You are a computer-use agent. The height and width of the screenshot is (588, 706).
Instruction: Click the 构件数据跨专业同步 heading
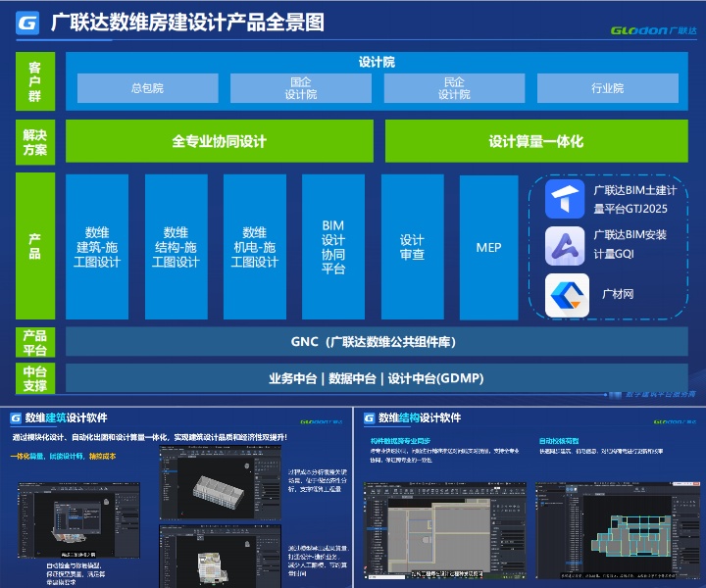tap(400, 441)
